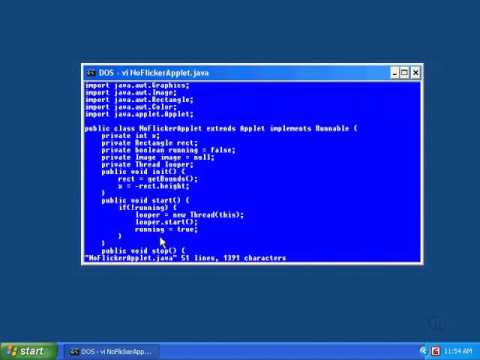Click the line "x = -rect.height;"
Screen dimensions: 480x360
click(154, 186)
